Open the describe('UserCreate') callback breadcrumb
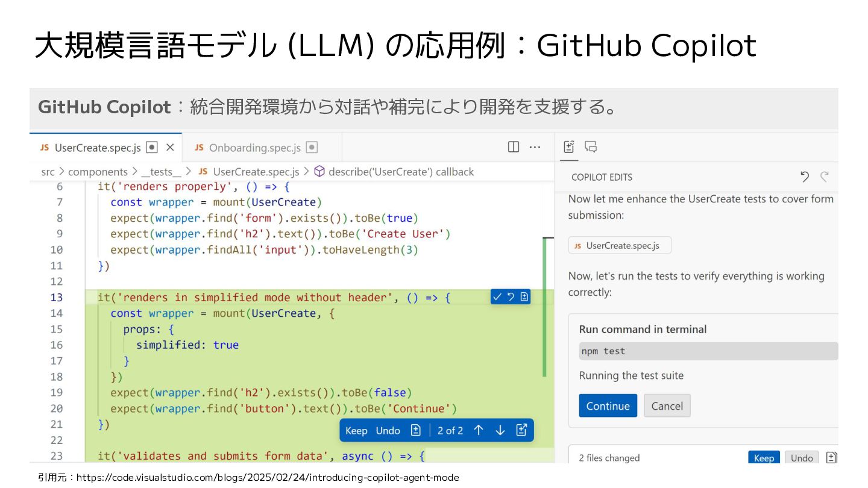 pos(401,172)
